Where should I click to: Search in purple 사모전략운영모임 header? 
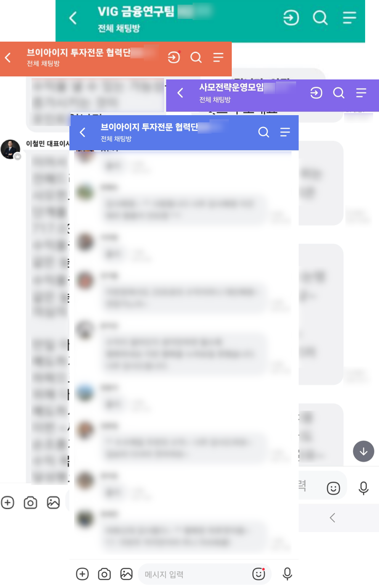[339, 93]
